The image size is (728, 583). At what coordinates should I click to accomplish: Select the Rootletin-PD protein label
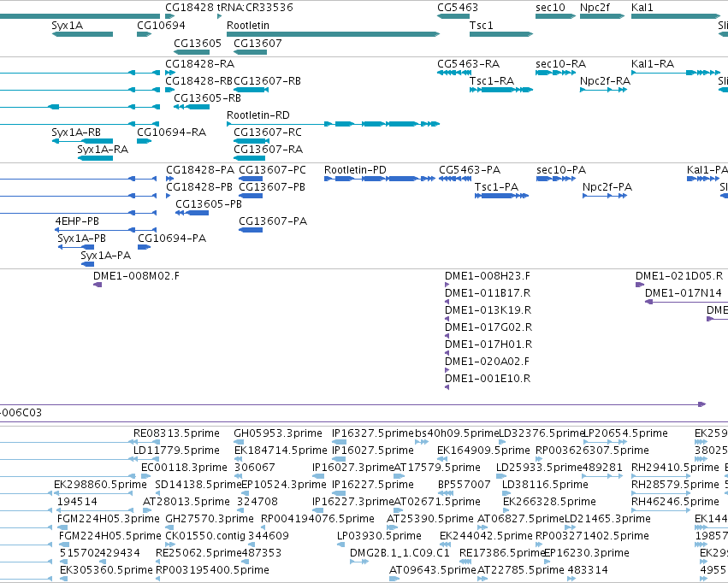click(x=355, y=170)
